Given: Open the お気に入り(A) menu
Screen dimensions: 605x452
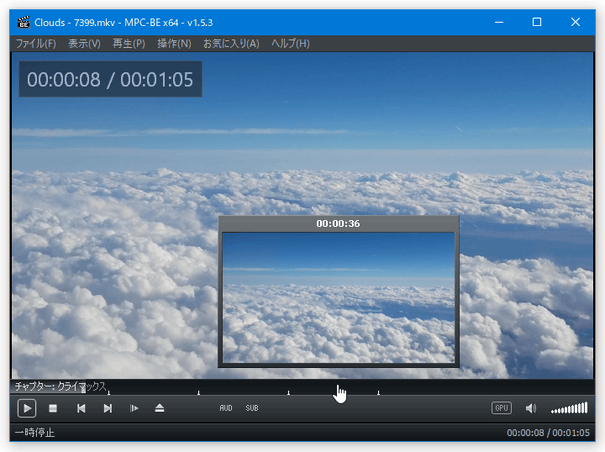Looking at the screenshot, I should pyautogui.click(x=231, y=44).
